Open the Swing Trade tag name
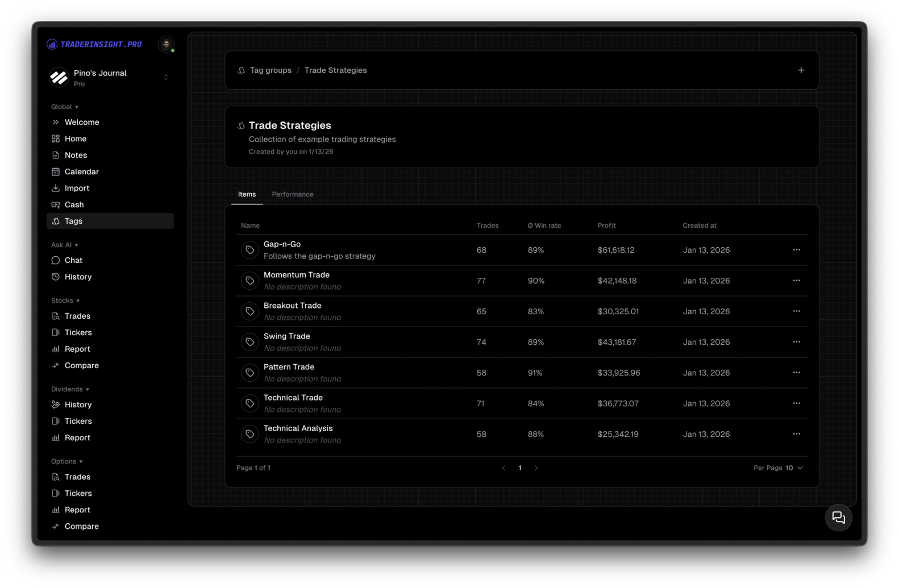This screenshot has height=588, width=899. click(286, 336)
